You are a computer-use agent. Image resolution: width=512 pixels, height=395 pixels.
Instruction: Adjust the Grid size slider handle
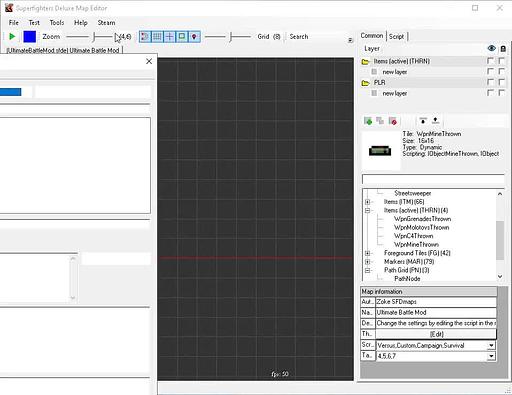pyautogui.click(x=230, y=37)
